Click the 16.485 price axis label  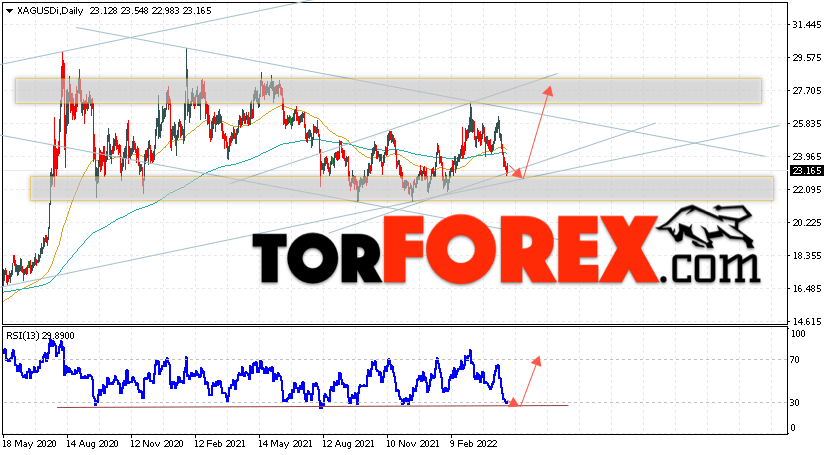(x=807, y=289)
